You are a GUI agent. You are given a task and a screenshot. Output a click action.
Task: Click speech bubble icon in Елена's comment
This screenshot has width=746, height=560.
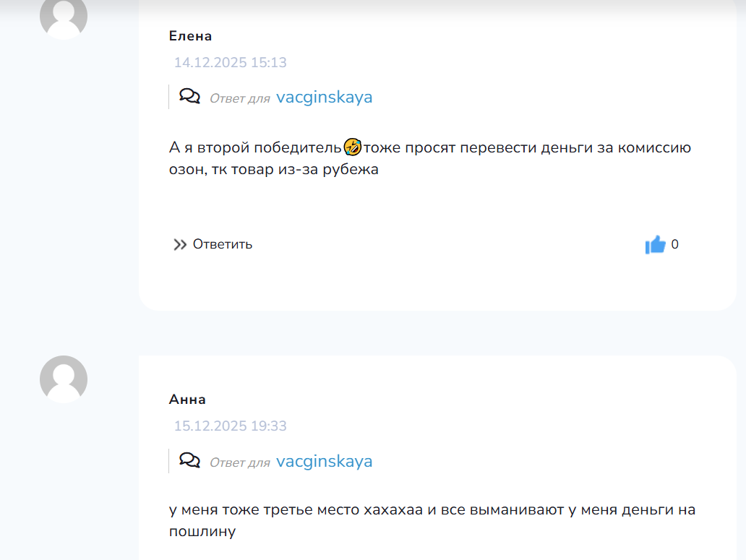click(x=189, y=97)
